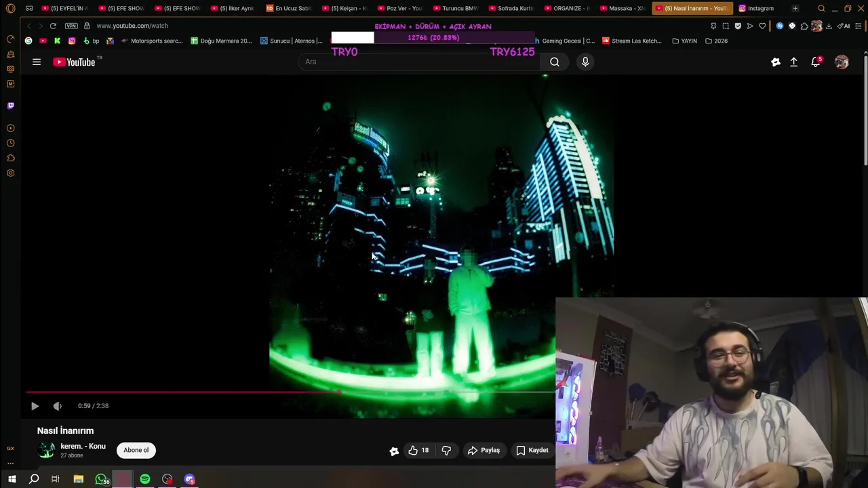
Task: Open Opera easy setup menu icon
Action: pyautogui.click(x=859, y=26)
